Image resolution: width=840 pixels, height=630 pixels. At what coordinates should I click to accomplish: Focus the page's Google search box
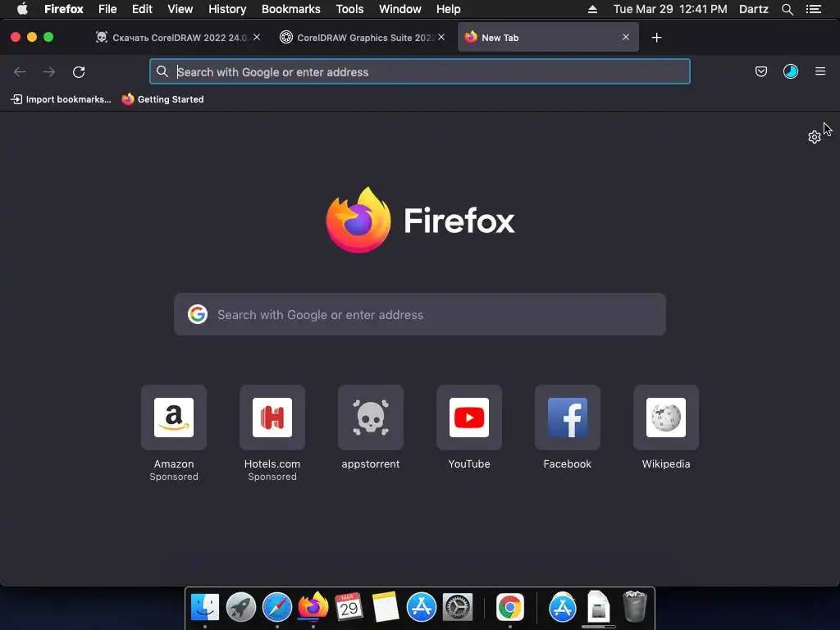420,314
